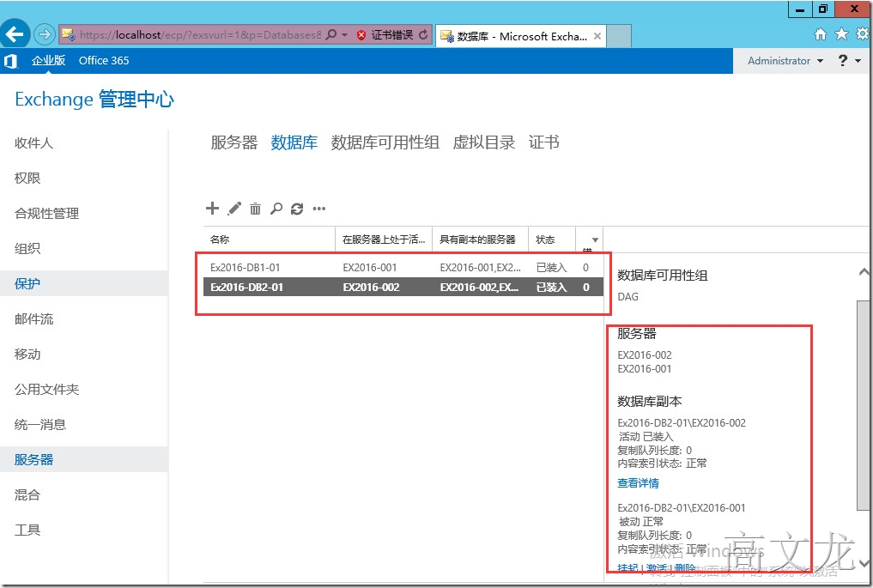Expand the address bar search dropdown arrow

[344, 34]
